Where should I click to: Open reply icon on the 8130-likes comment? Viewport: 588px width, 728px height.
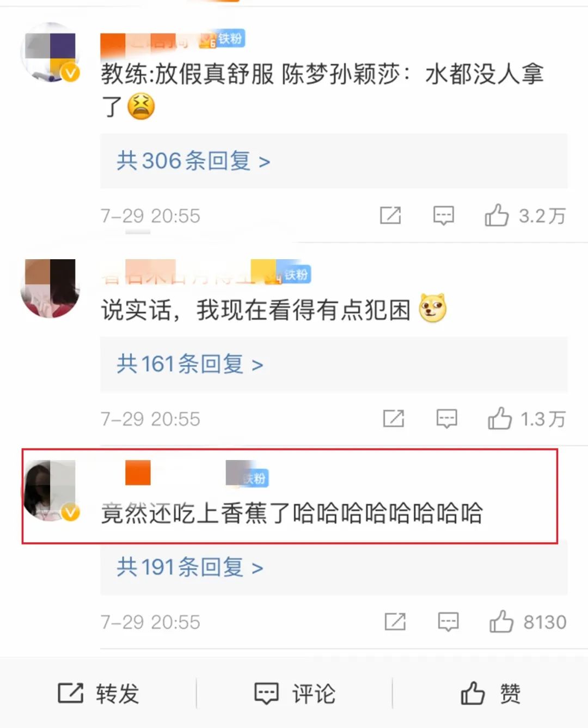tap(449, 622)
